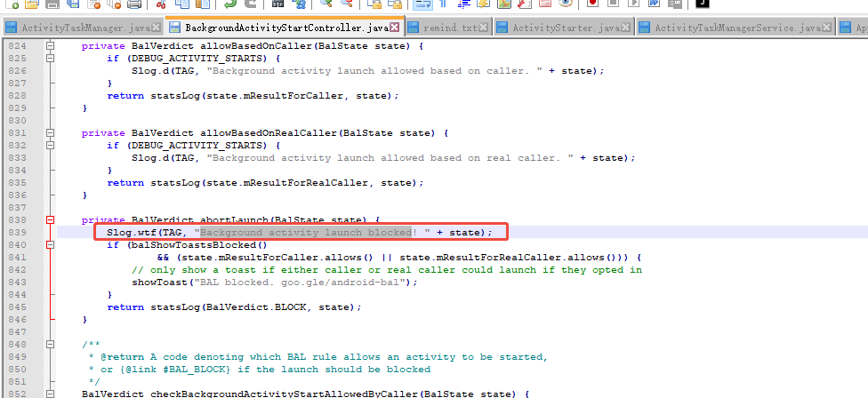Click 'return statsLog(state.mResultForRealCaller, state);' line

tap(265, 182)
